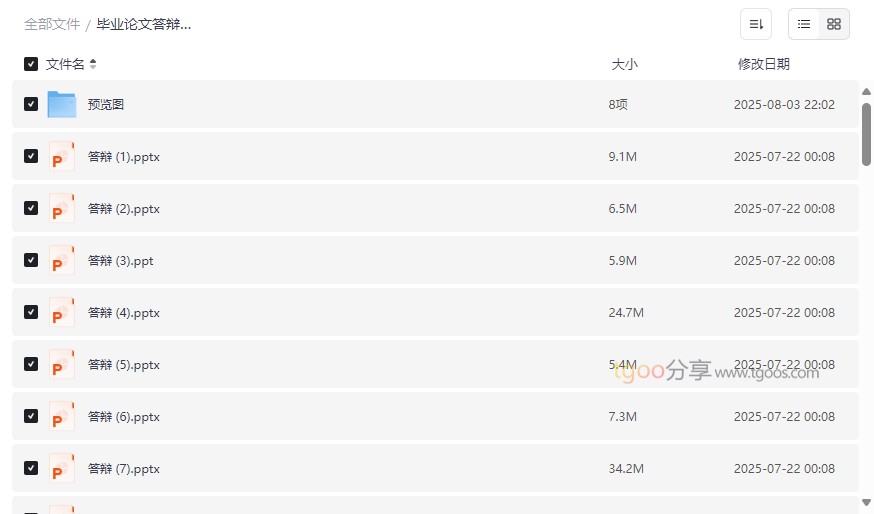Viewport: 874px width, 514px height.
Task: Uncheck the 答辩 (6).pptx checkbox
Action: 31,416
